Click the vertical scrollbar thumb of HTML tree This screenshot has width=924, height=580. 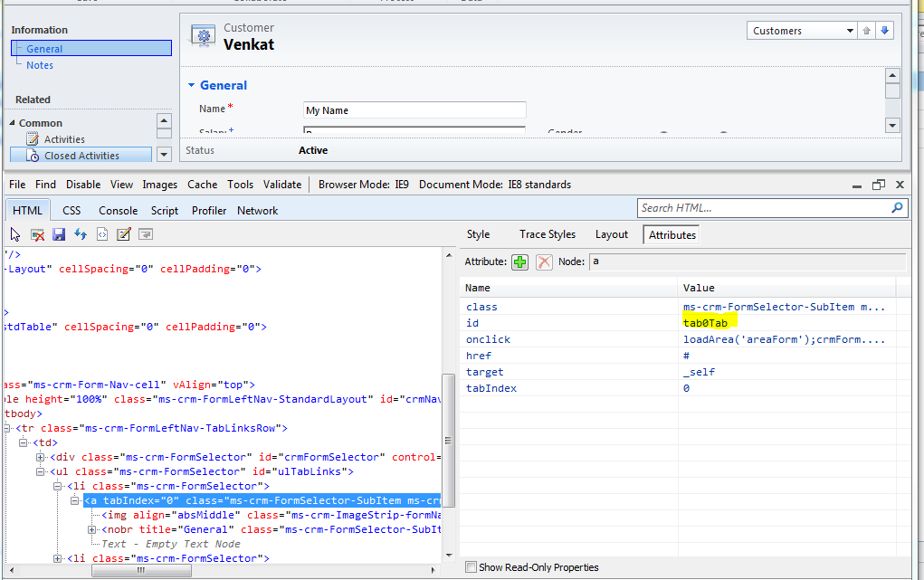(x=449, y=441)
